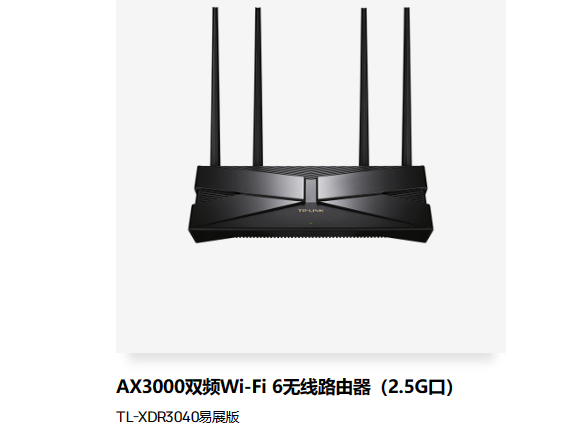Click the AX3000双频Wi-Fi 6无线路由器 product title
This screenshot has width=578, height=434.
[x=287, y=387]
